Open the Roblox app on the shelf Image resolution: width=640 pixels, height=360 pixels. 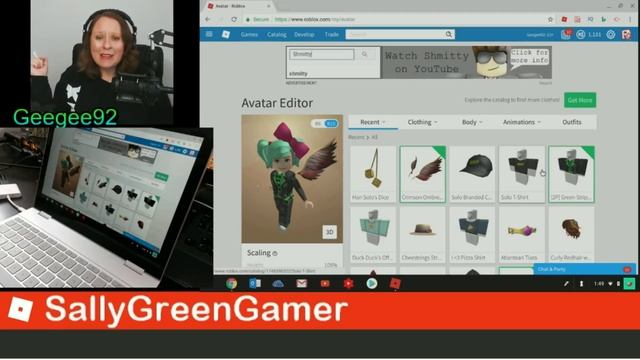(395, 283)
